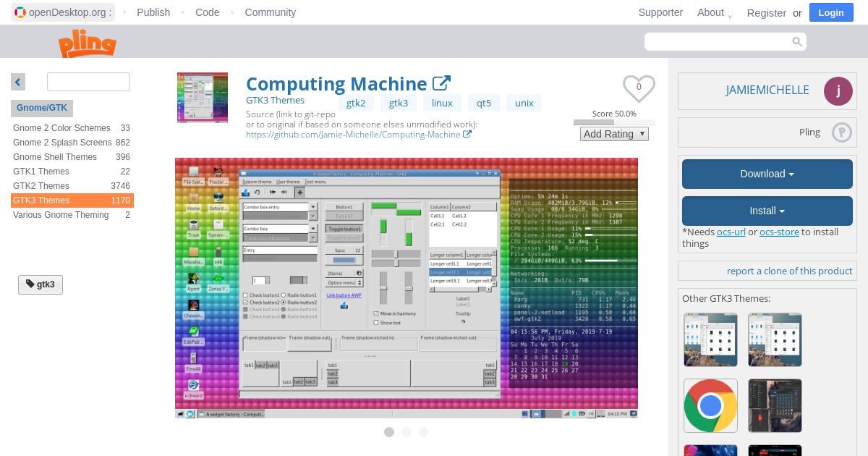Open the Add Rating dropdown
The width and height of the screenshot is (868, 456).
click(614, 134)
